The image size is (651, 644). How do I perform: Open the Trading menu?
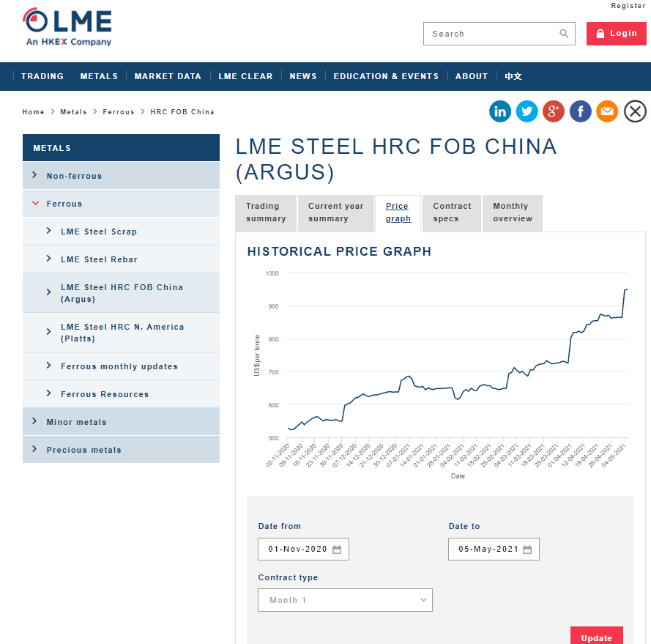[42, 76]
